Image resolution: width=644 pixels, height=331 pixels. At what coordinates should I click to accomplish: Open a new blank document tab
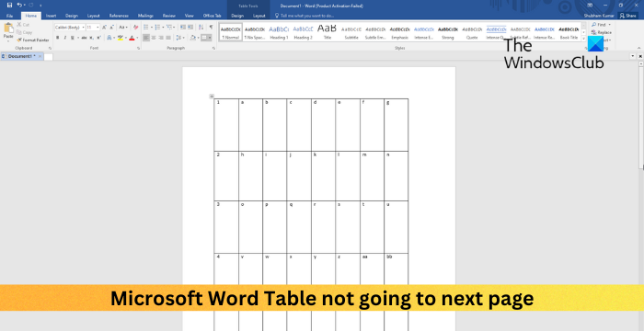coord(49,57)
